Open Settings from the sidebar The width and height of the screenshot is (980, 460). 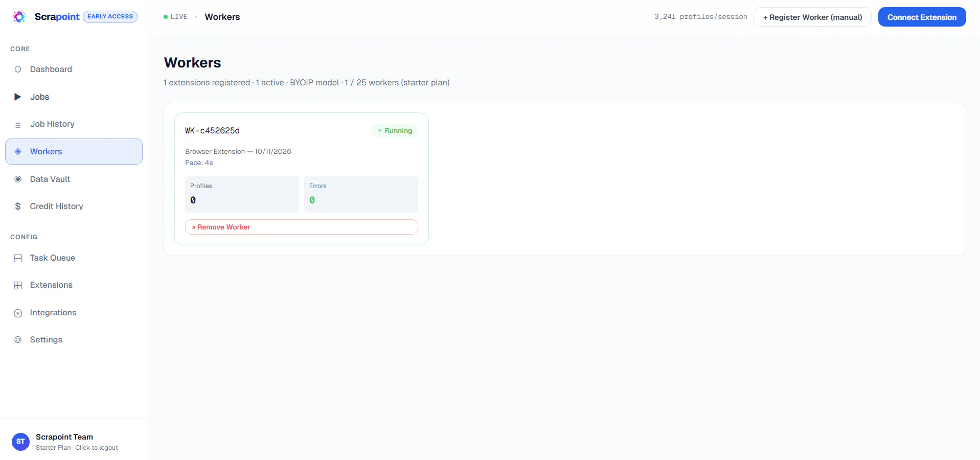(x=74, y=340)
